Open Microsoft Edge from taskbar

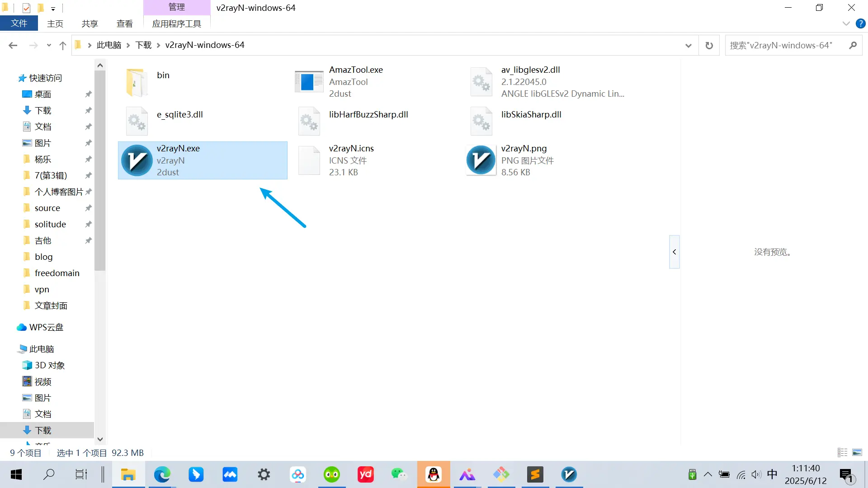pos(162,474)
